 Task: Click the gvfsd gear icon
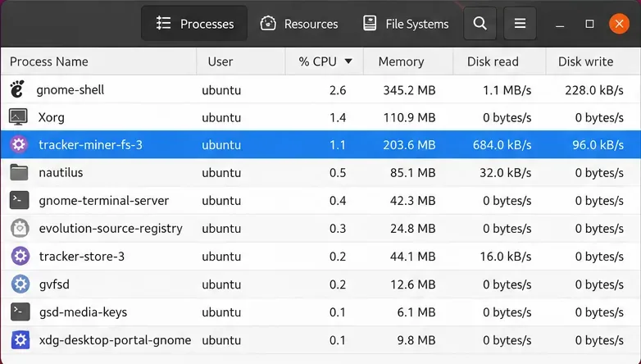20,284
